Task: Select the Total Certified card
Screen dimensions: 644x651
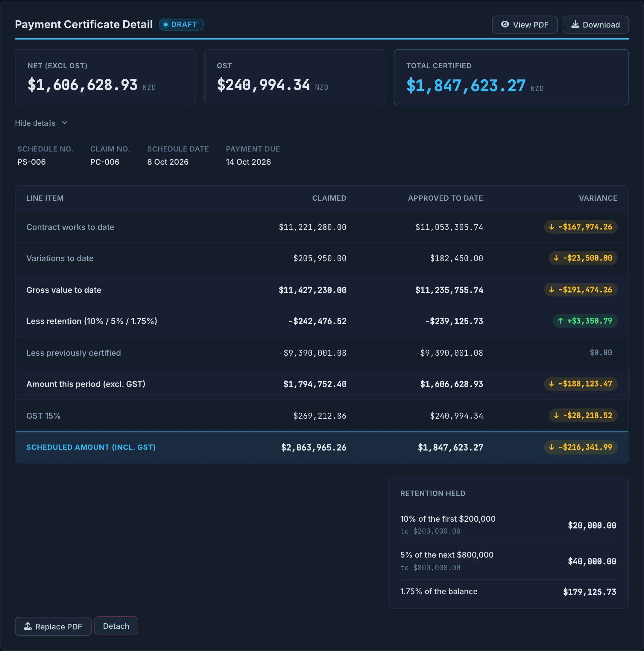Action: (x=511, y=78)
